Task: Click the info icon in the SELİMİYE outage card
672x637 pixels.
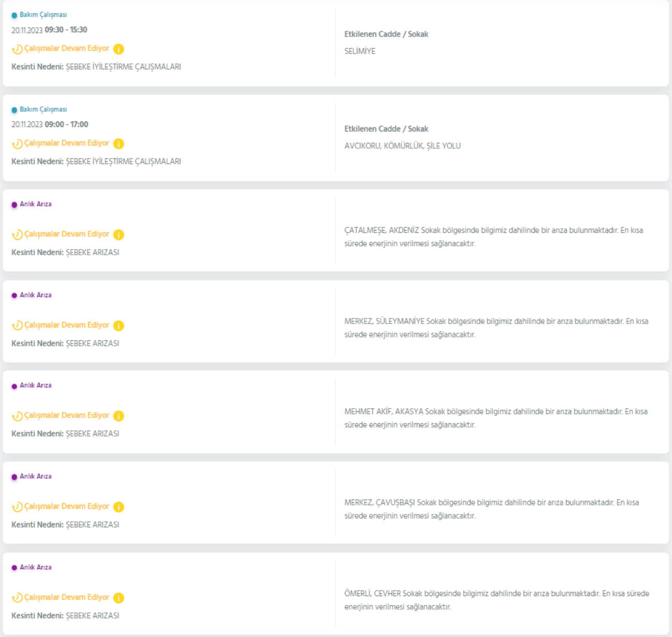Action: (119, 49)
